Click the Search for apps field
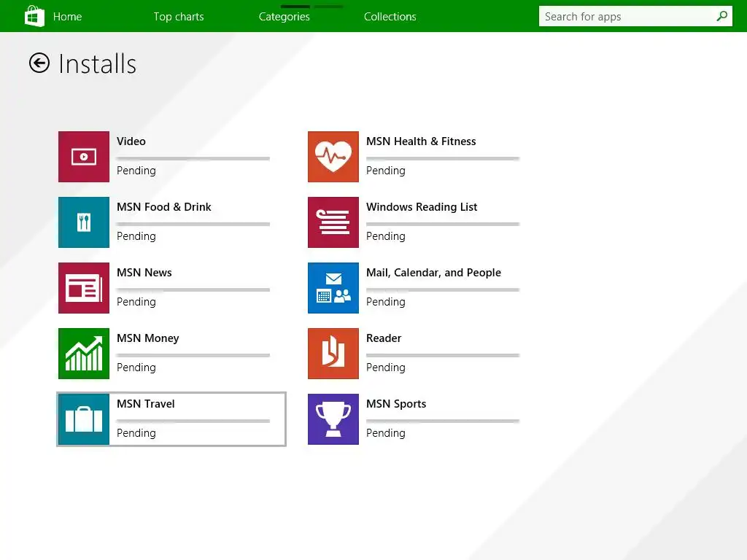The image size is (747, 560). (x=635, y=16)
